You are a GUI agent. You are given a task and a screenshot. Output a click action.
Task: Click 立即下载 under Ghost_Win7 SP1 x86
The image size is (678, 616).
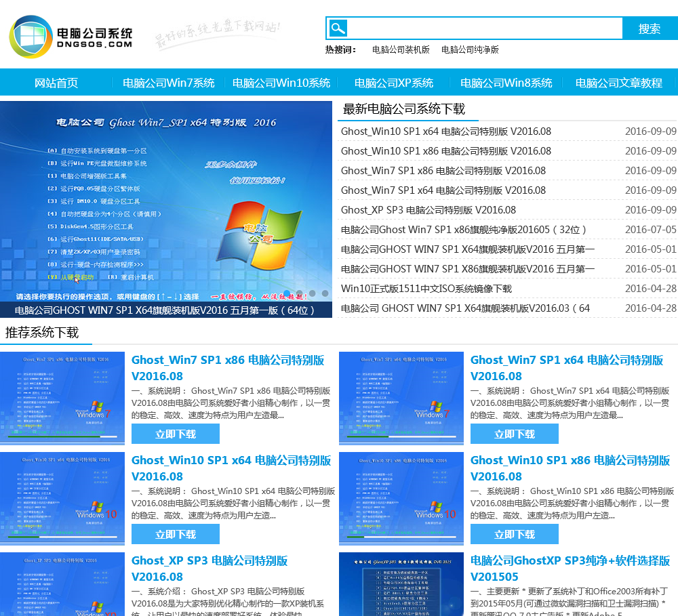pyautogui.click(x=176, y=434)
